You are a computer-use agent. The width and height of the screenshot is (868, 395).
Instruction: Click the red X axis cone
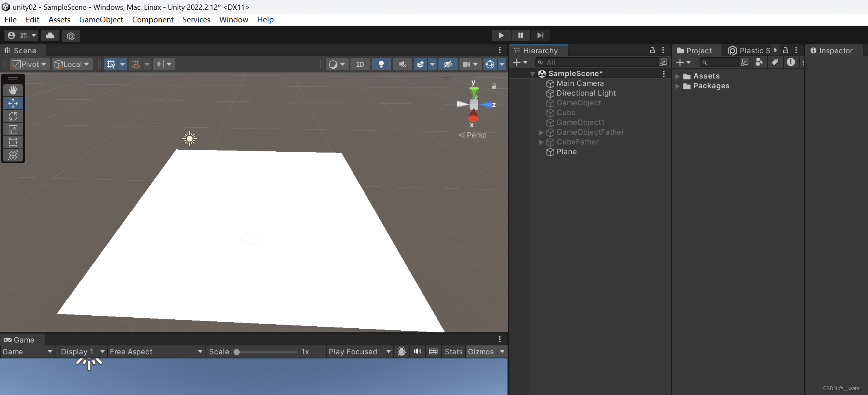[x=473, y=116]
